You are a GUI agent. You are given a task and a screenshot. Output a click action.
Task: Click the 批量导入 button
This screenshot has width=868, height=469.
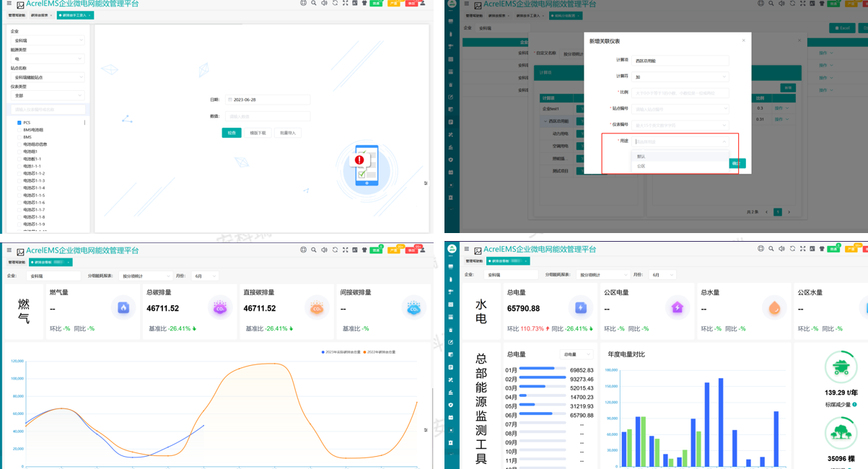[x=288, y=133]
